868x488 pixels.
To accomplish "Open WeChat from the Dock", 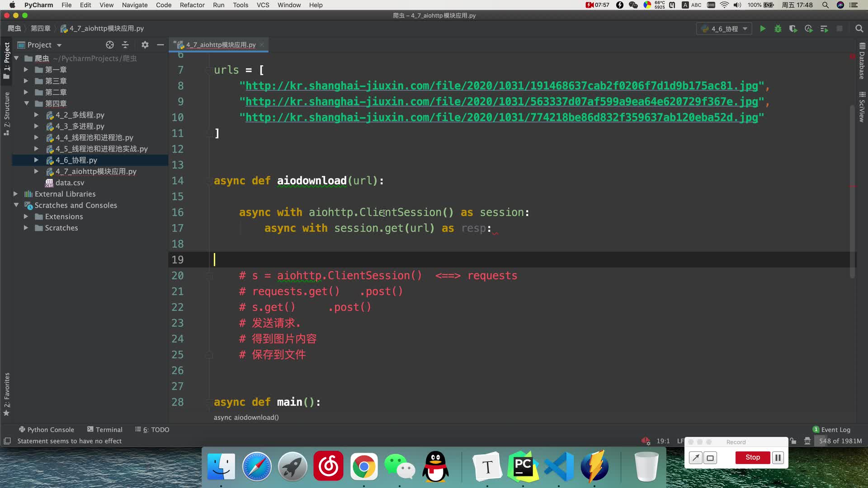I will click(400, 466).
